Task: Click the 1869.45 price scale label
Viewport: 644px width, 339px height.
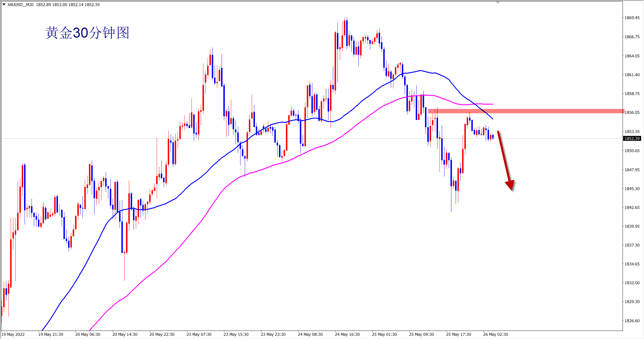Action: pyautogui.click(x=632, y=18)
